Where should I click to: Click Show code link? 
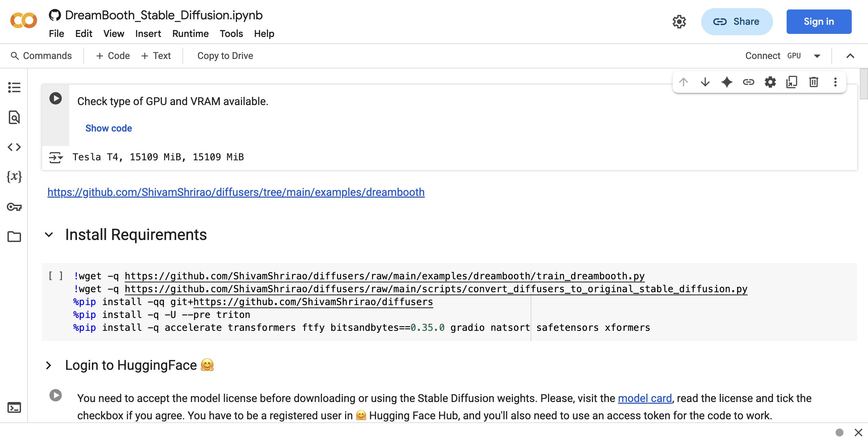[108, 128]
